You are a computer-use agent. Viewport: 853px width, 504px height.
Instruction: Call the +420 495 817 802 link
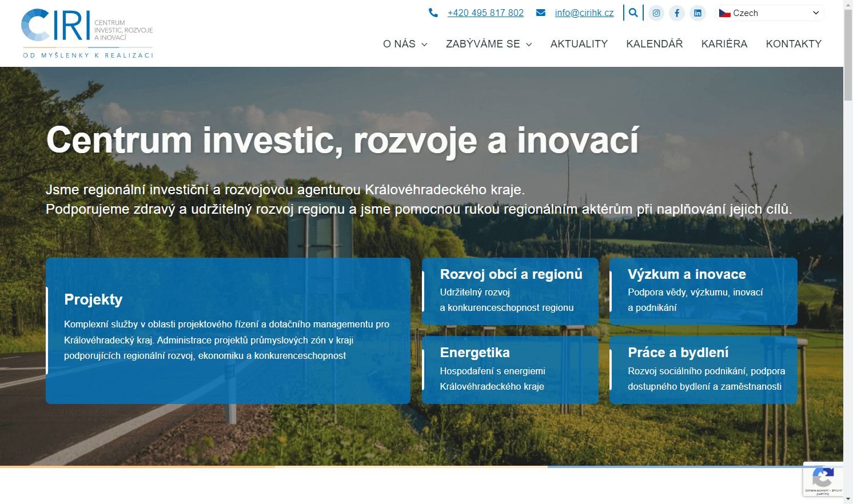tap(485, 13)
